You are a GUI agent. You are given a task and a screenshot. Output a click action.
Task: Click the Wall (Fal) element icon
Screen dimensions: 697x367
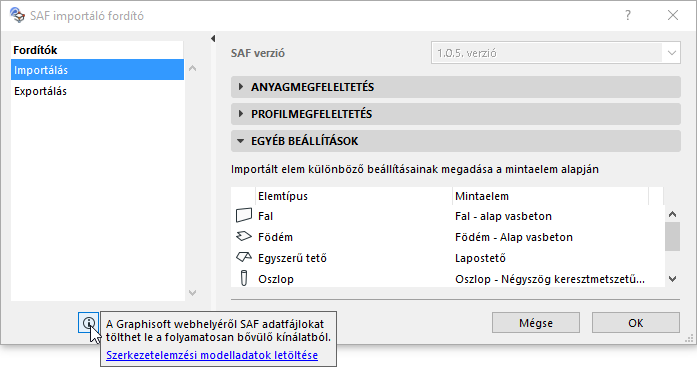[x=244, y=215]
